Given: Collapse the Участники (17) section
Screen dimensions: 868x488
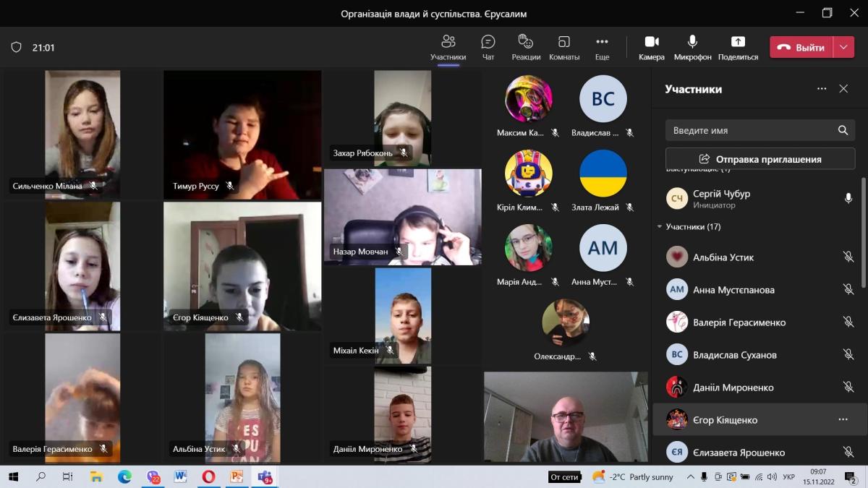Looking at the screenshot, I should coord(659,227).
